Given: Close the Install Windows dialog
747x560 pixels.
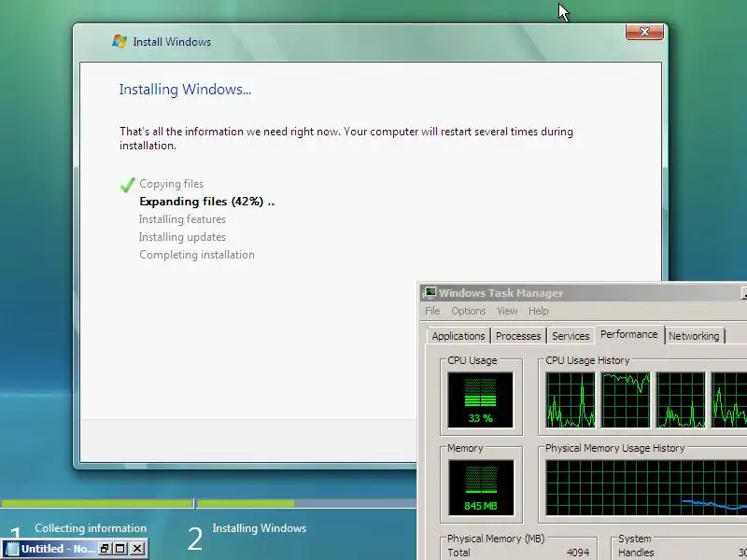Looking at the screenshot, I should point(644,32).
